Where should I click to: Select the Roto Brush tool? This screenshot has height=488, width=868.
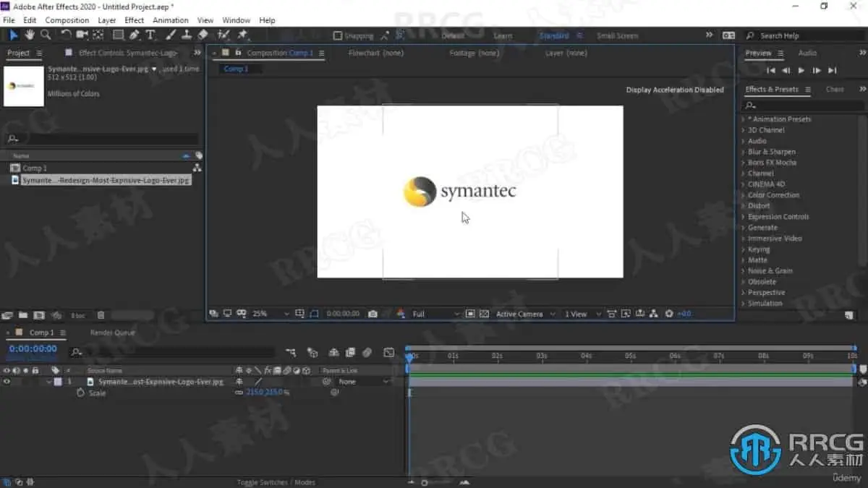coord(224,35)
